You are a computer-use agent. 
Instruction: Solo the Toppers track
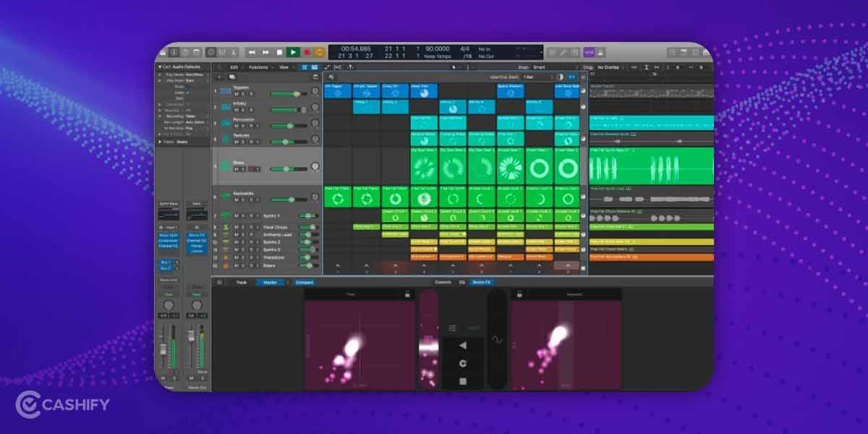pyautogui.click(x=244, y=93)
